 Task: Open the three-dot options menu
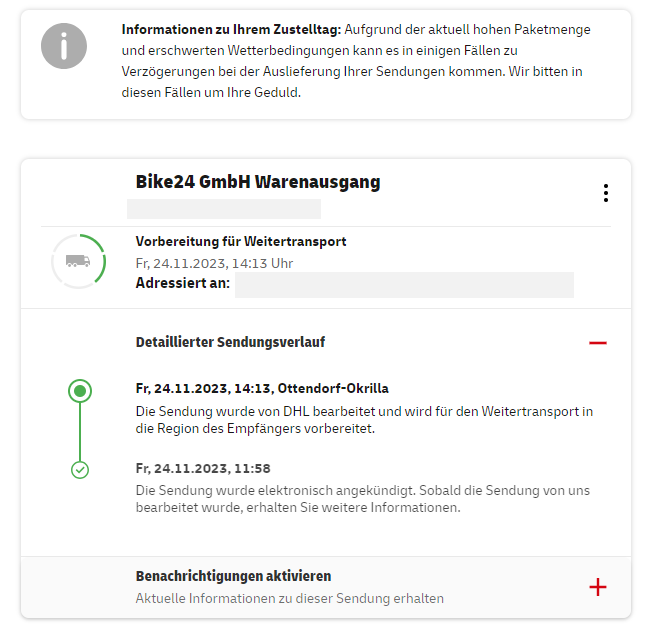(x=605, y=193)
